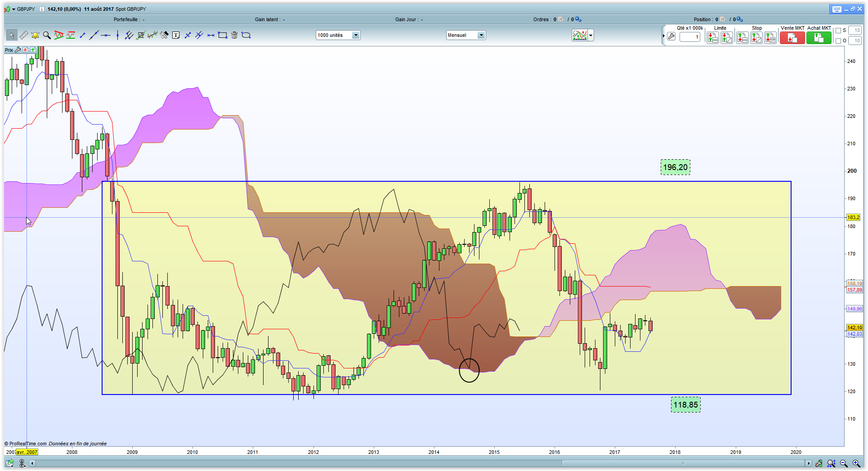
Task: Open the wrench and hammer tools icon
Action: pos(164,35)
